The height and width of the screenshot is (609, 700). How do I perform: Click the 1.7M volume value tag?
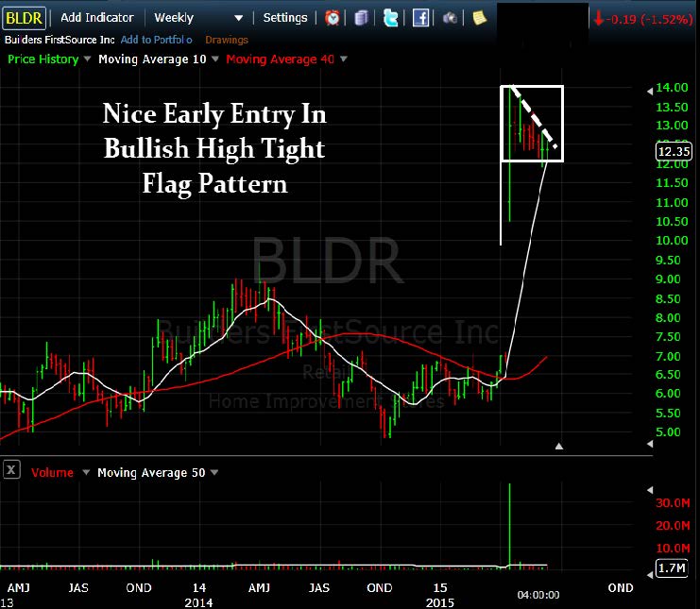tap(672, 568)
